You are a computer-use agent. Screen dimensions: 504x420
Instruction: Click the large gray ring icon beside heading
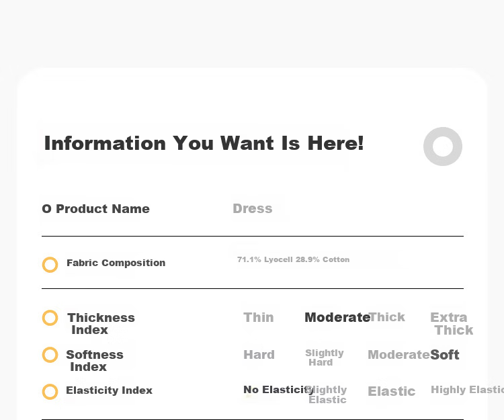pos(443,146)
